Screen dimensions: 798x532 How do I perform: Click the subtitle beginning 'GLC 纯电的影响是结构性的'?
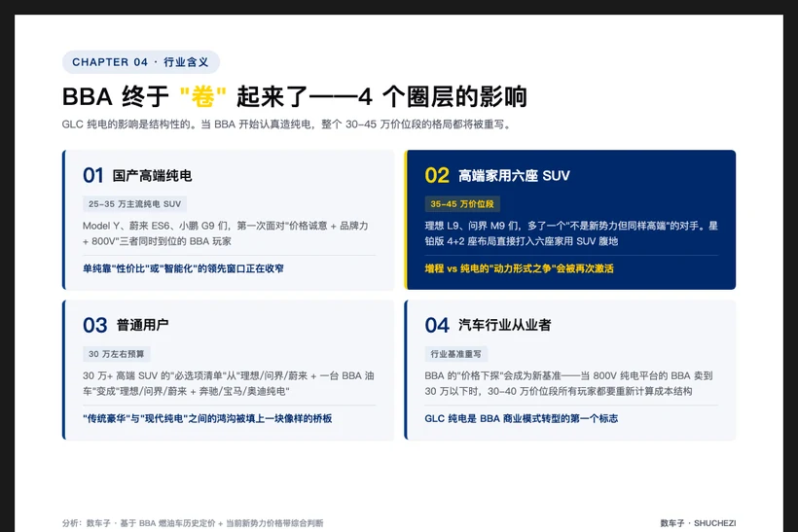coord(286,124)
